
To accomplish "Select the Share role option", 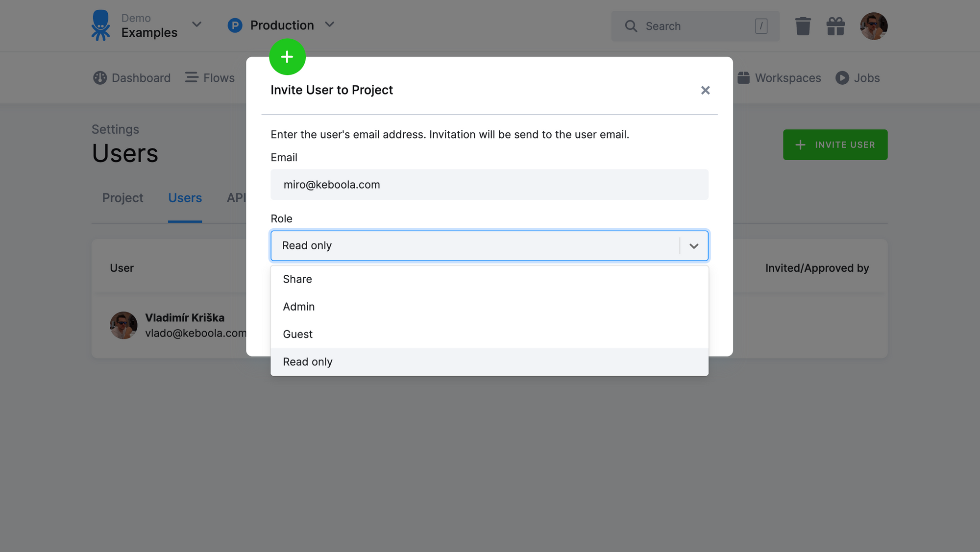I will point(490,279).
